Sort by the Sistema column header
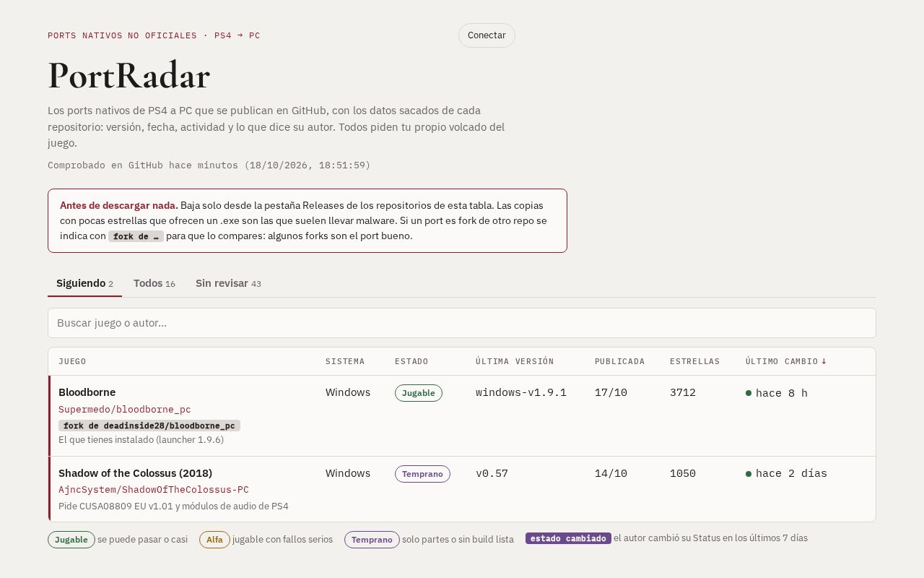This screenshot has width=924, height=578. tap(345, 361)
